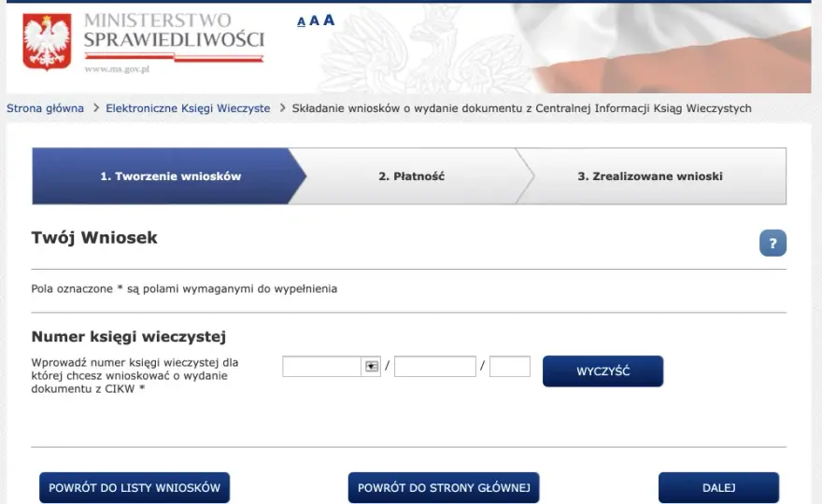Image resolution: width=822 pixels, height=504 pixels.
Task: Click the Twój Wniosek heading
Action: coord(94,237)
